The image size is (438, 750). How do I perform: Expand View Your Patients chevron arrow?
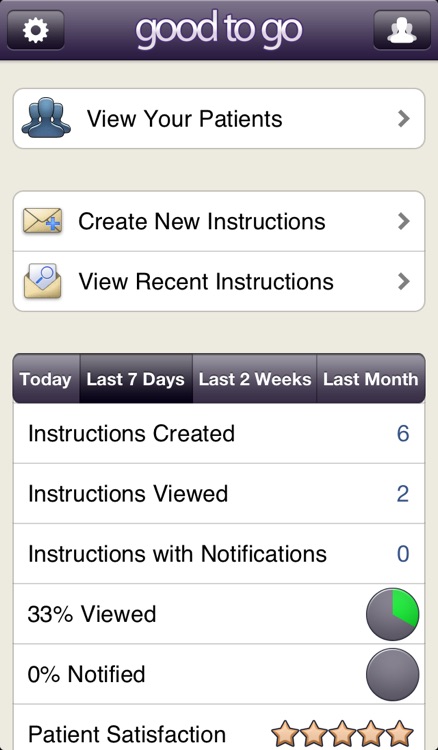coord(404,119)
